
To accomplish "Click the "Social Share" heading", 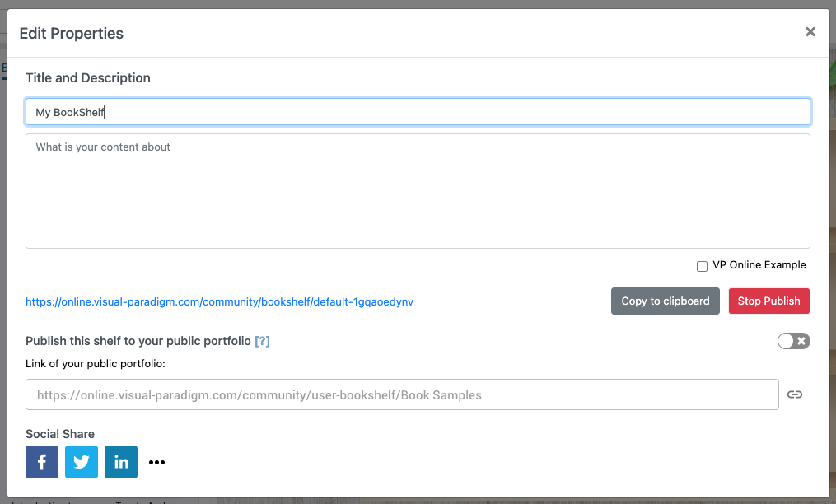I will pos(60,434).
